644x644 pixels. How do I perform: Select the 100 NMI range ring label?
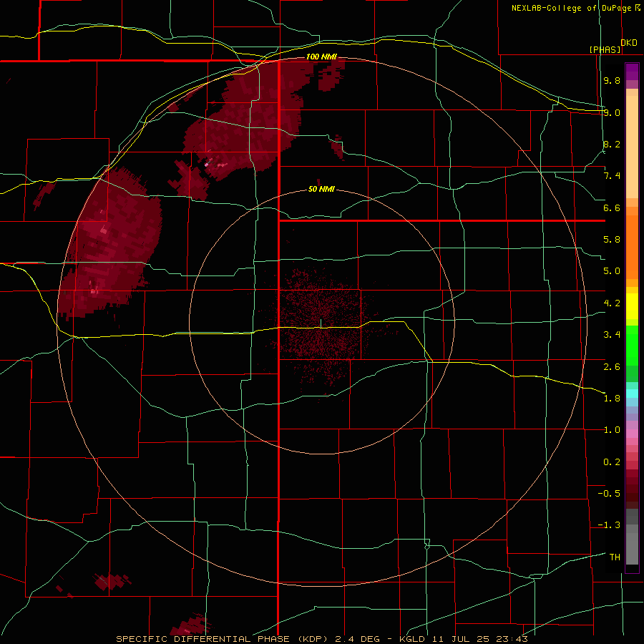point(321,57)
